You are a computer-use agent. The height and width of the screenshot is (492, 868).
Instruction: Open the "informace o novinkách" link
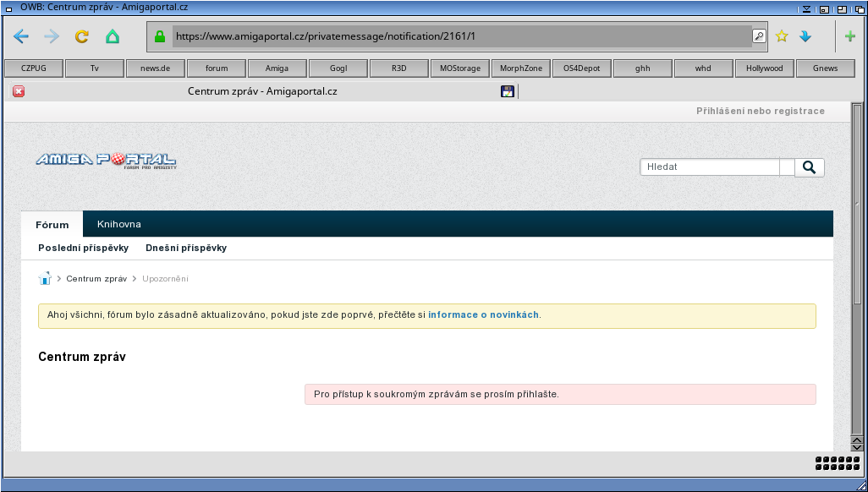(x=483, y=315)
